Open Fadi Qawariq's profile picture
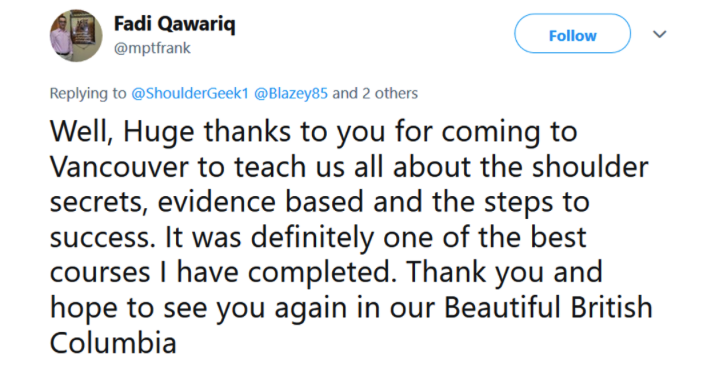715x367 pixels. point(76,36)
